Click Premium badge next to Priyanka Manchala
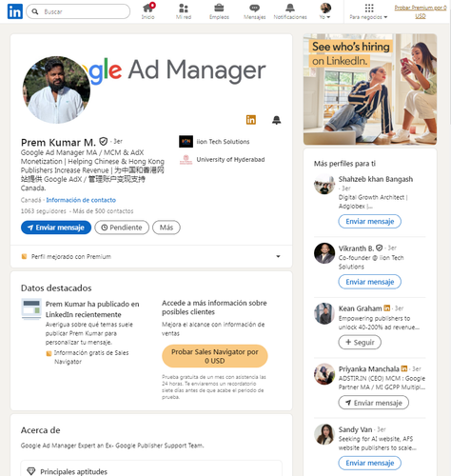451x476 pixels. tap(404, 368)
